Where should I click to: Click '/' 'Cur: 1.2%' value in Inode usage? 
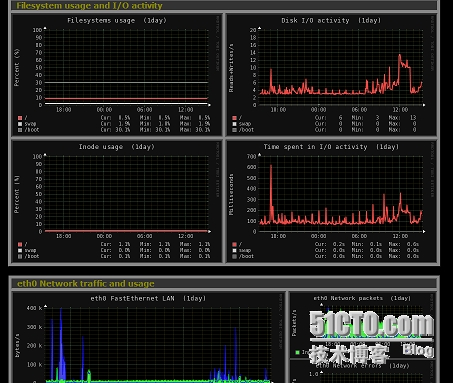coord(115,244)
